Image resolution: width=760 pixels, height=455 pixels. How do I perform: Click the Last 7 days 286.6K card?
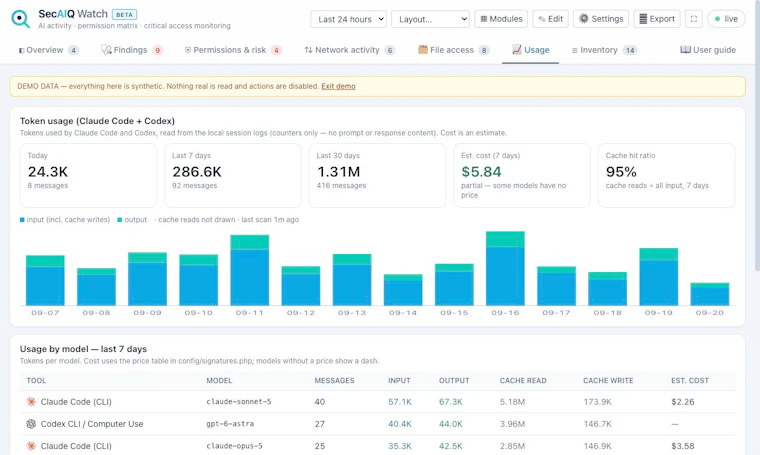(233, 175)
